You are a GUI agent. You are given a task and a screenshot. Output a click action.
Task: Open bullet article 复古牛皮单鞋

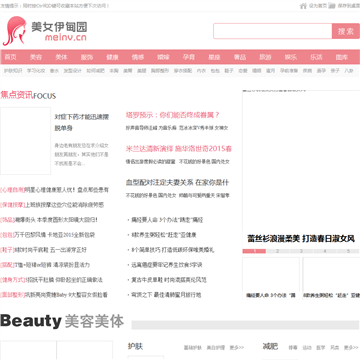pyautogui.click(x=169, y=280)
